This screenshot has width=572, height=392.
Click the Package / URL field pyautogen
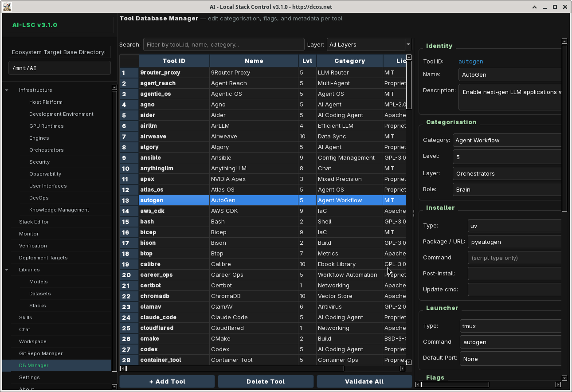(x=515, y=242)
